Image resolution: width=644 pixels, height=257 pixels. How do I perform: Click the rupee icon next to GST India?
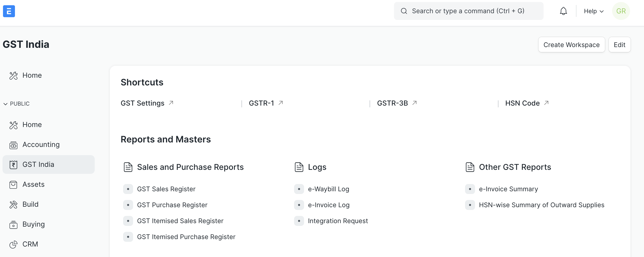(x=13, y=164)
